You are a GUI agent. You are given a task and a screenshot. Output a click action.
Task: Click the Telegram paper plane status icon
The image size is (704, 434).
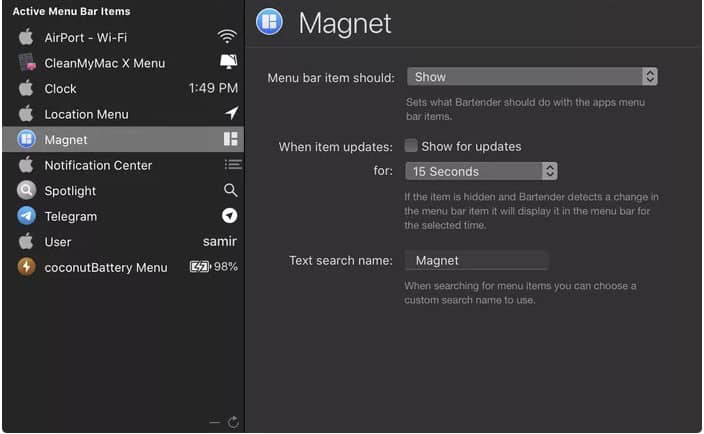229,216
